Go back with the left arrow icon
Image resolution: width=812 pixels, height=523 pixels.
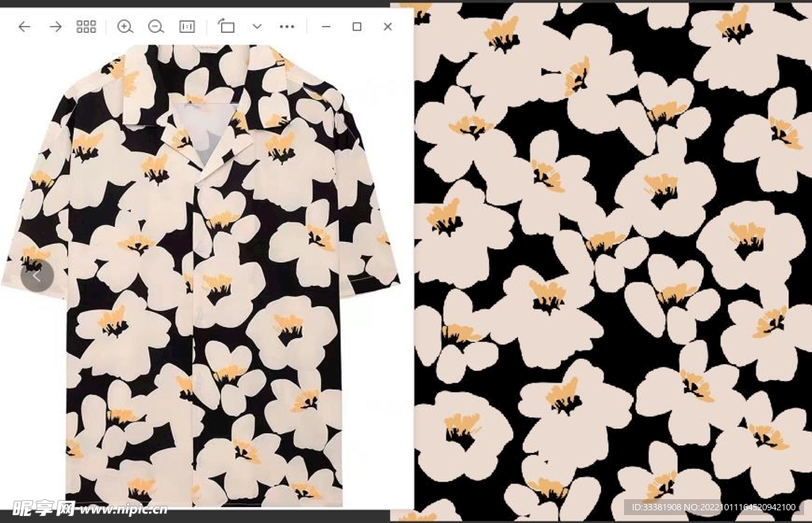(x=25, y=27)
